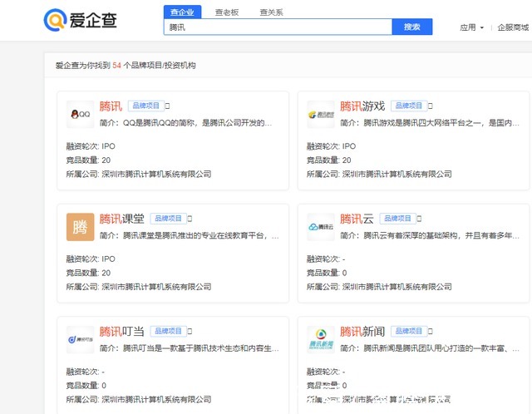The height and width of the screenshot is (414, 532).
Task: Click the 品牌项目 tag on 腾讯课堂 card
Action: tap(168, 219)
